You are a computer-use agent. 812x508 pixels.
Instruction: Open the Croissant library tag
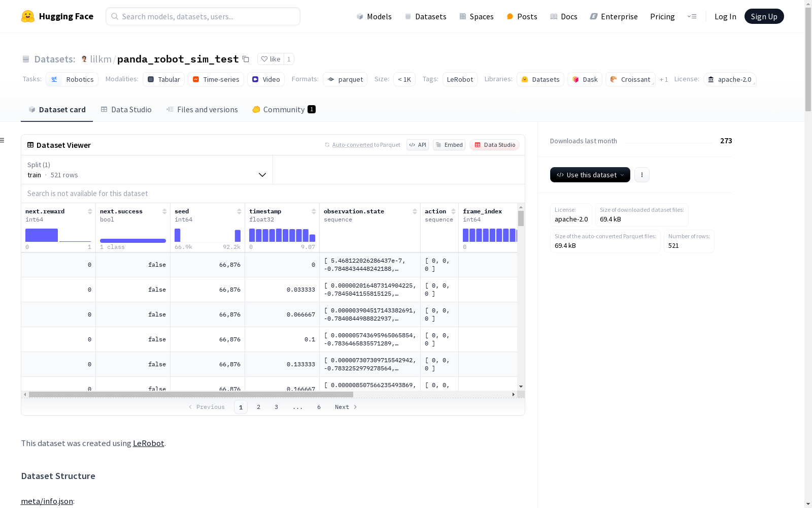630,79
